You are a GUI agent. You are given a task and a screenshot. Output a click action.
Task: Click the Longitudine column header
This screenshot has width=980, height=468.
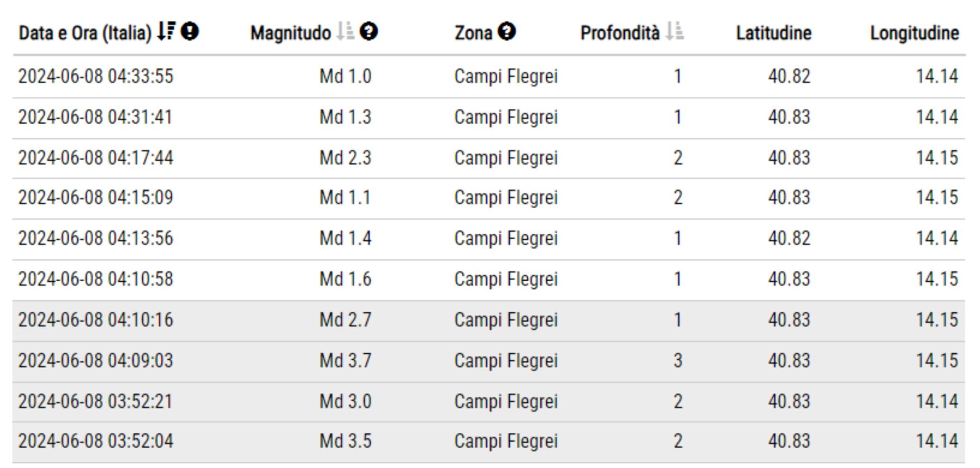click(x=914, y=33)
